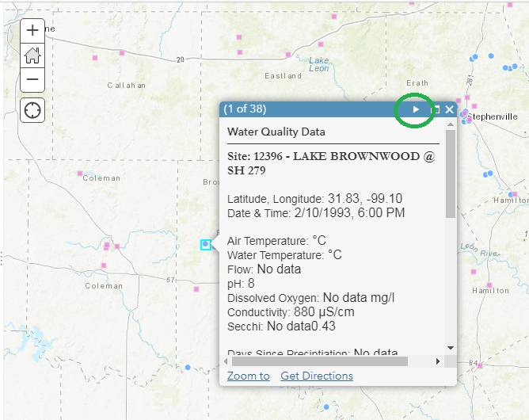Viewport: 529px width, 420px height.
Task: Click the Stephenville city label
Action: (x=493, y=116)
